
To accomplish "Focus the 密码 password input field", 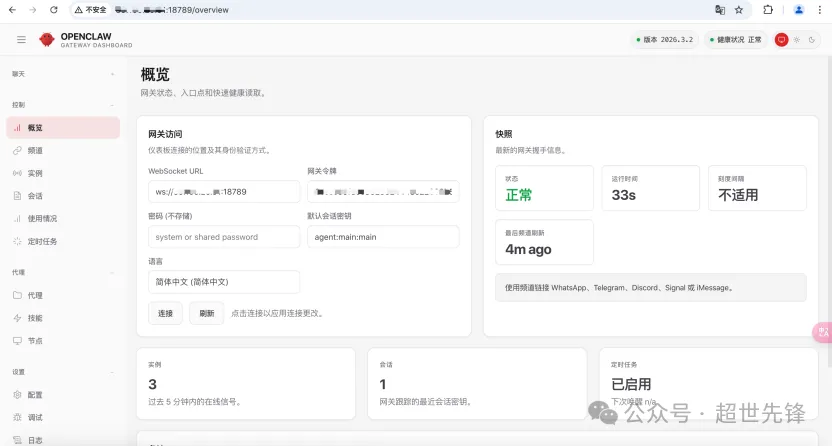I will pos(224,237).
